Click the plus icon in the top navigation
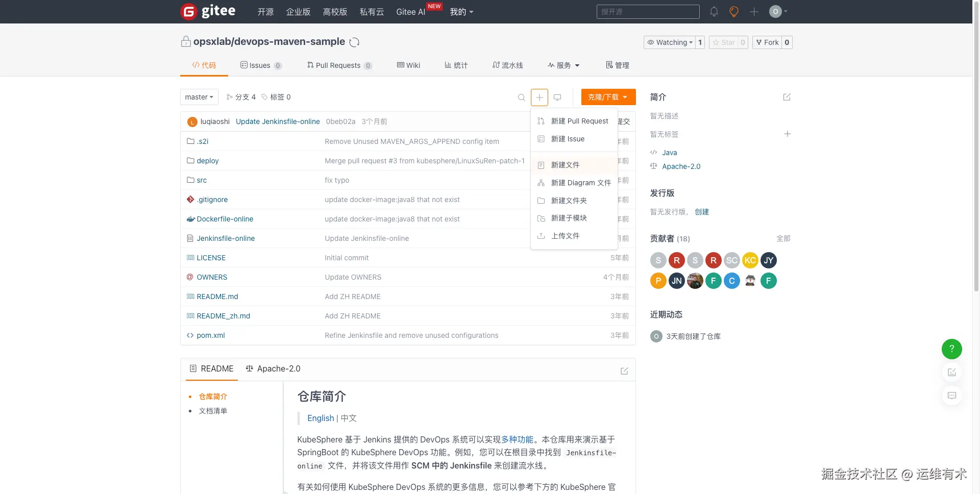 [754, 11]
